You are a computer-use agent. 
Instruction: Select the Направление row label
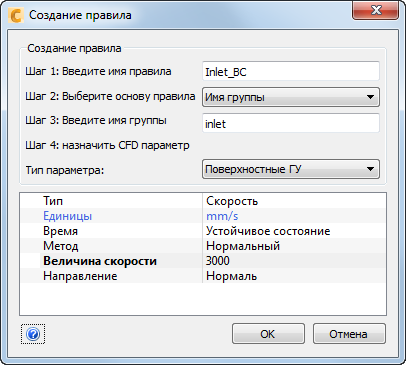pyautogui.click(x=80, y=276)
